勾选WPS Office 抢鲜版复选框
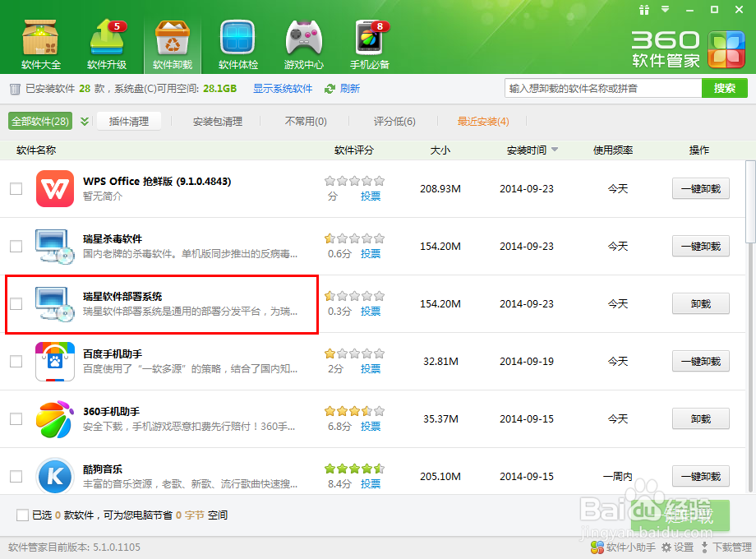The width and height of the screenshot is (756, 559). pyautogui.click(x=15, y=188)
